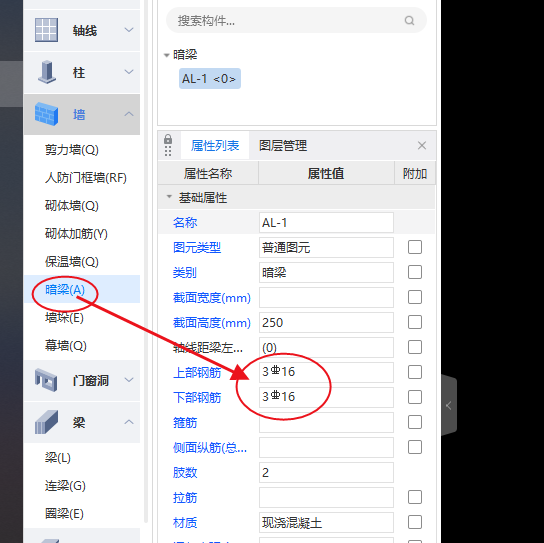Click the 类别 value 暗梁
The image size is (544, 543).
(x=326, y=272)
